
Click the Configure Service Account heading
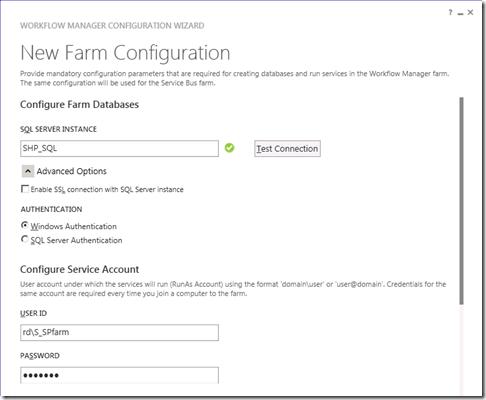(x=79, y=269)
